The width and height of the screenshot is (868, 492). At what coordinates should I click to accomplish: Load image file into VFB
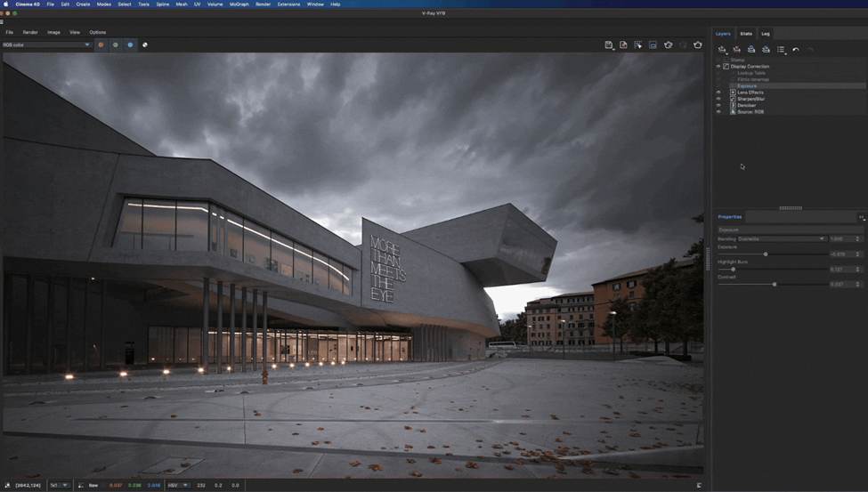623,44
